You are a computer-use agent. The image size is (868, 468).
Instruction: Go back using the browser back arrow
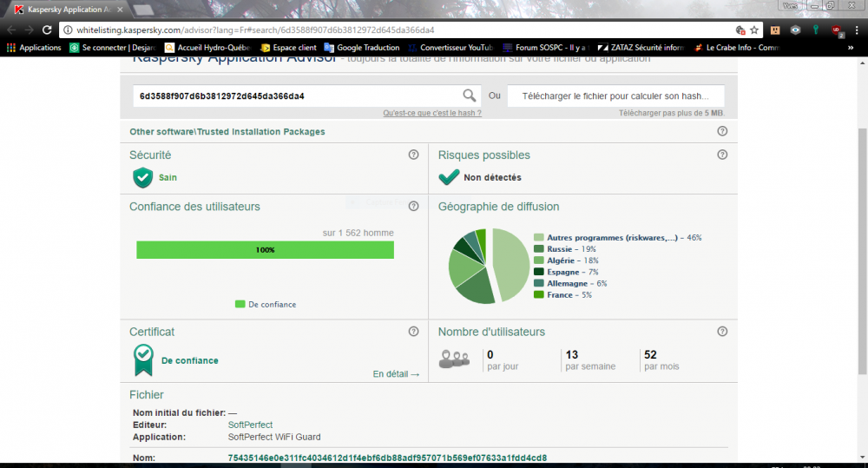pyautogui.click(x=11, y=30)
